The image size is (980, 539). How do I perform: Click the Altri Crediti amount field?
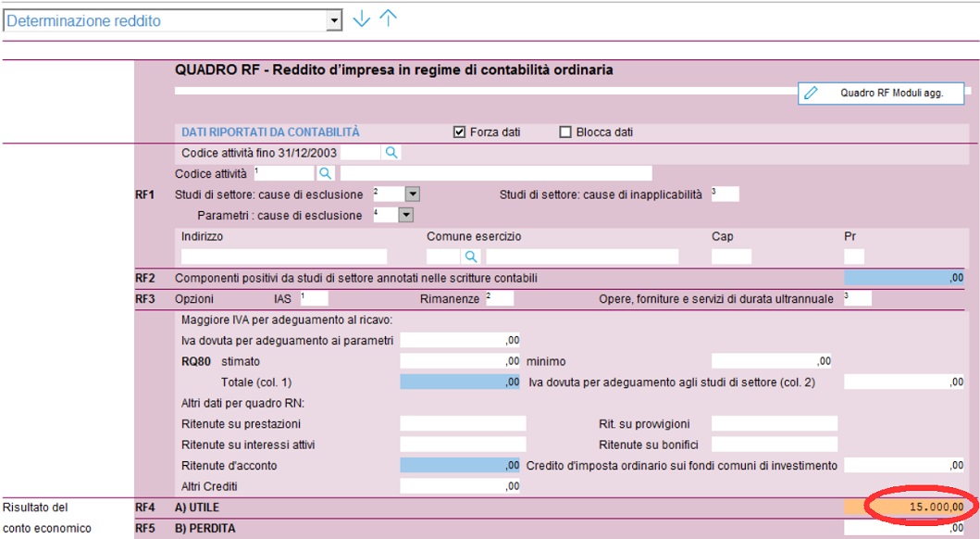coord(460,486)
